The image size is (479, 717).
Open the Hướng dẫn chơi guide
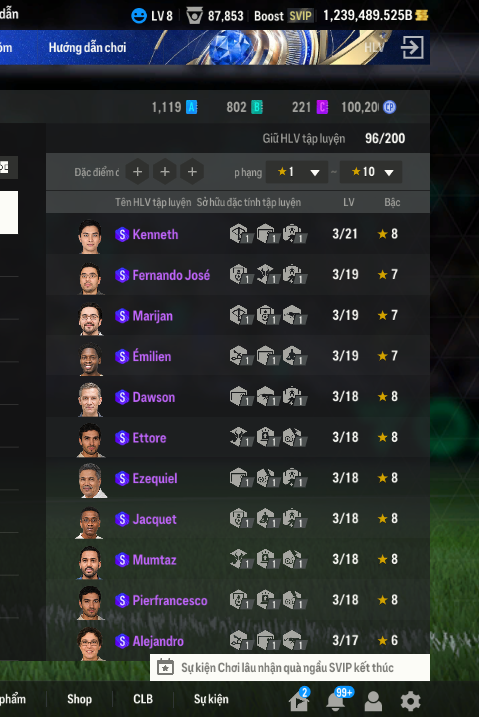tap(87, 47)
